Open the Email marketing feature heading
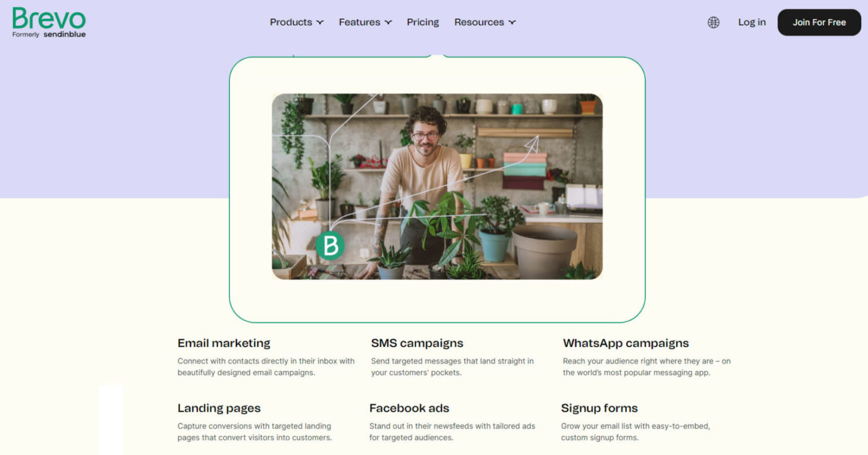 [224, 343]
